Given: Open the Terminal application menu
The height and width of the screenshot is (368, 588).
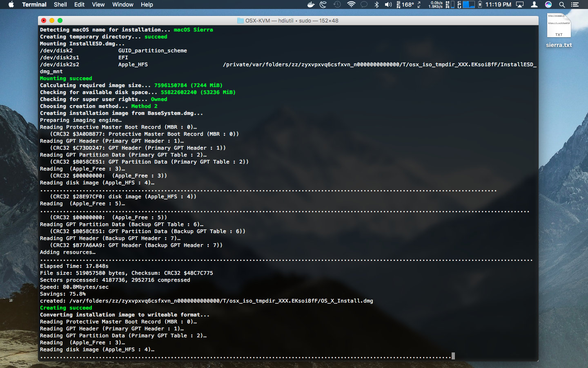Looking at the screenshot, I should (34, 4).
